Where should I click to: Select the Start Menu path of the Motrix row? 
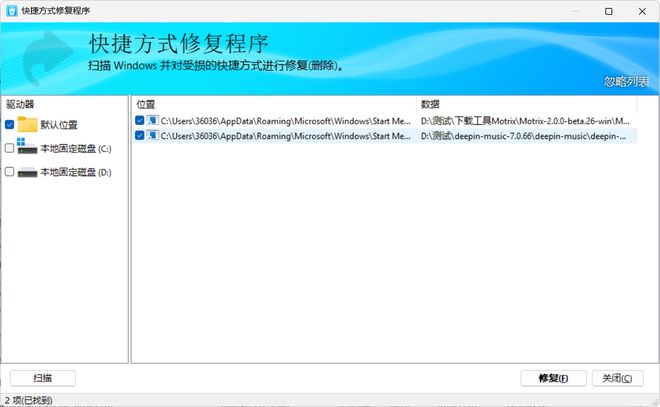tap(286, 121)
